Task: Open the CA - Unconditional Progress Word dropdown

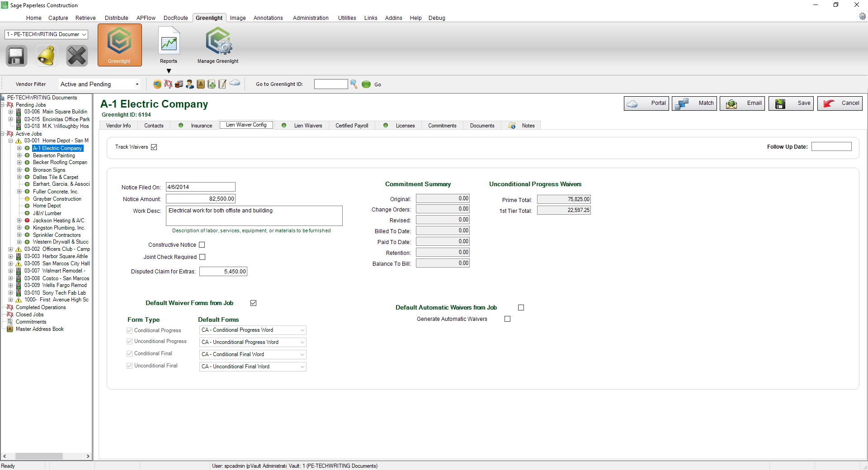Action: [253, 343]
